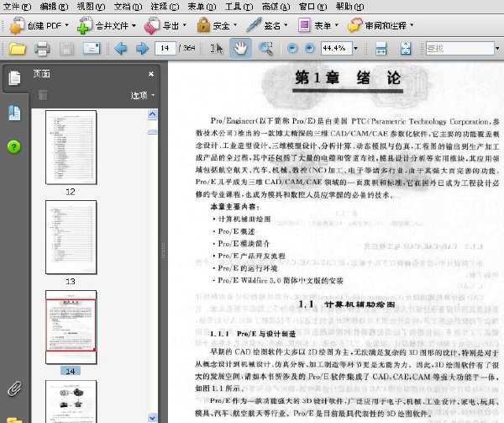Image resolution: width=504 pixels, height=423 pixels.
Task: Go to previous page with left arrow
Action: click(x=120, y=49)
